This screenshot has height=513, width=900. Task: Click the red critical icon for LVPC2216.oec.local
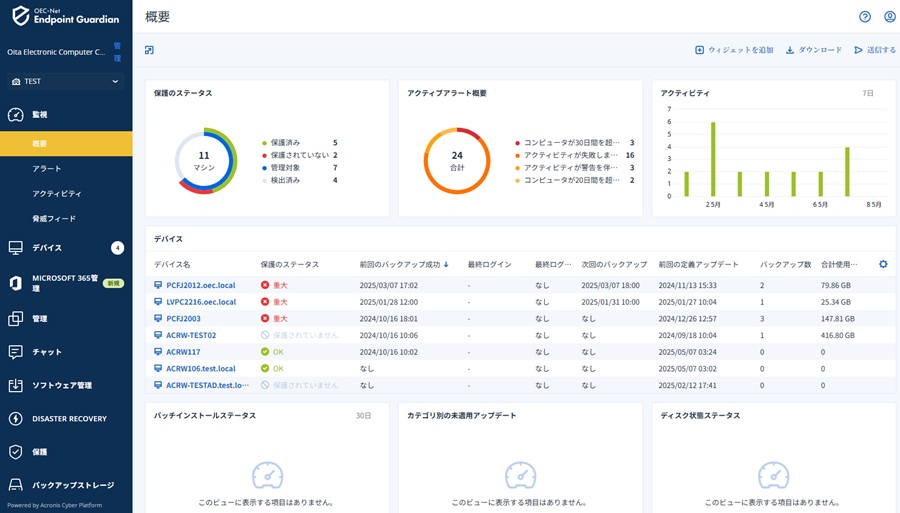(x=265, y=302)
